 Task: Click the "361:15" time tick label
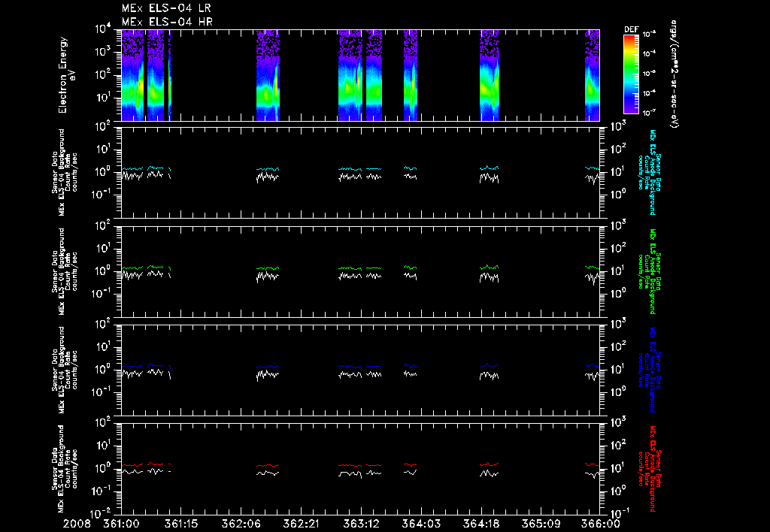[181, 524]
